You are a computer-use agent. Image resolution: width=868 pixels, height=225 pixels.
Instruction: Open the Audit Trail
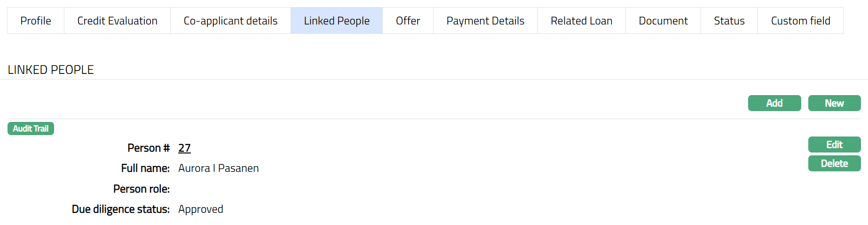pyautogui.click(x=31, y=129)
